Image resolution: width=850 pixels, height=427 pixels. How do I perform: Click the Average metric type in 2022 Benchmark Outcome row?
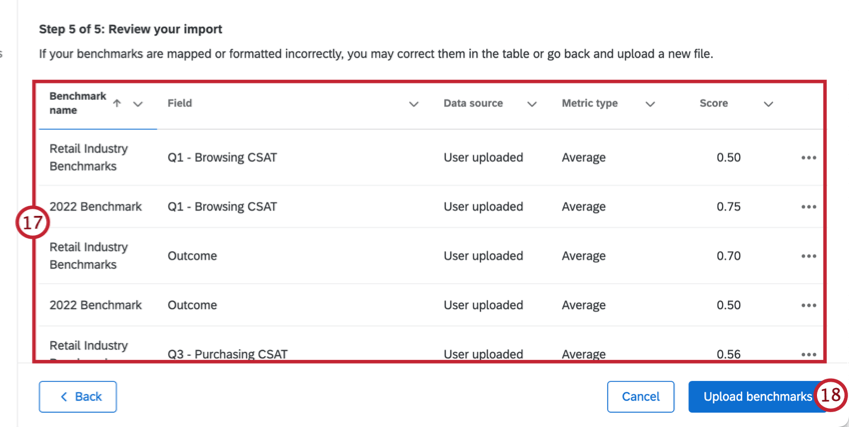pos(583,305)
